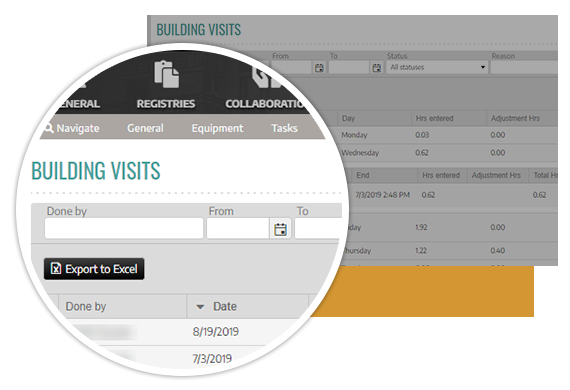Open the From calendar icon in background window
The width and height of the screenshot is (570, 390).
coord(319,68)
